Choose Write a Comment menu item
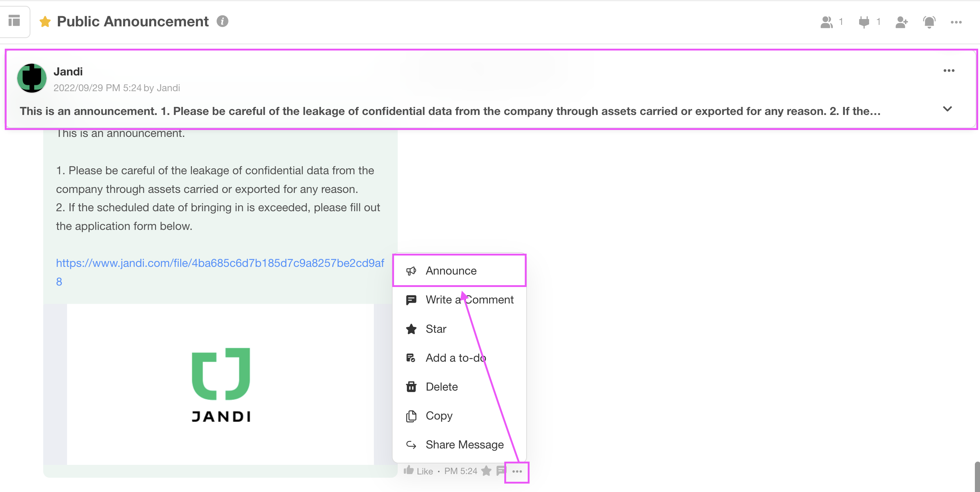Screen dimensions: 980x492 tap(469, 299)
